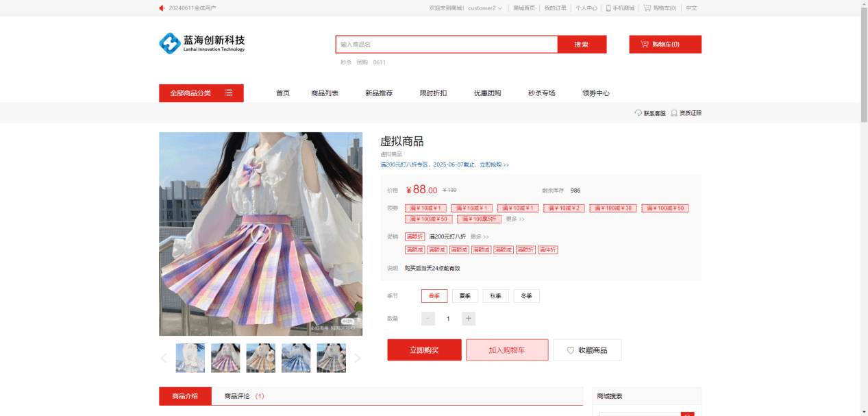Open the 中文 language selector

[x=691, y=8]
